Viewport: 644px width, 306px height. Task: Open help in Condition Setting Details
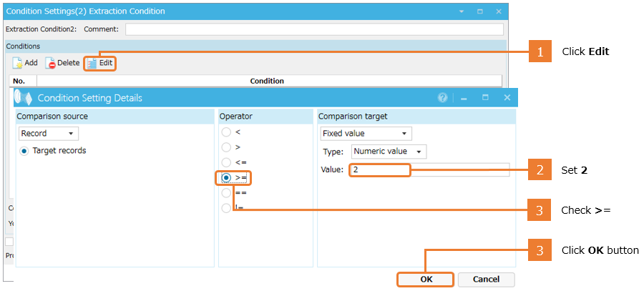point(442,98)
